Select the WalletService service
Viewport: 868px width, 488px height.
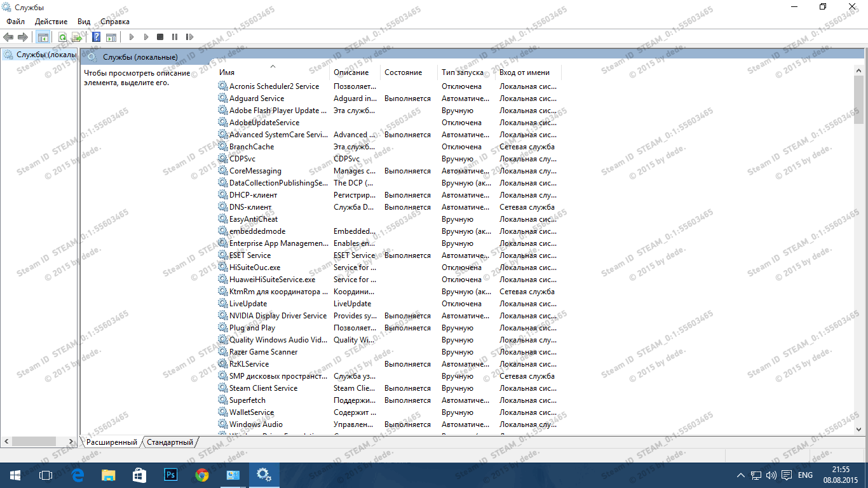(x=252, y=412)
